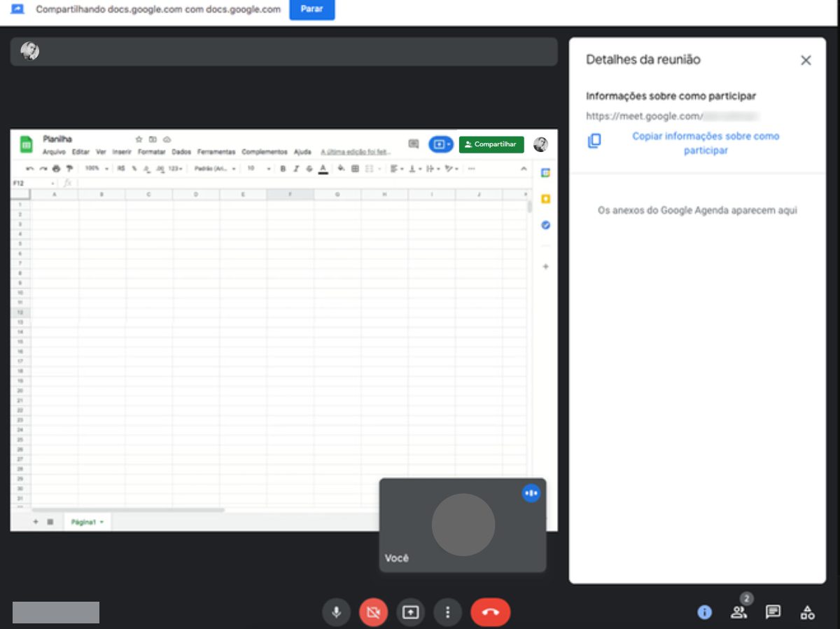Show the participants list

[x=738, y=612]
